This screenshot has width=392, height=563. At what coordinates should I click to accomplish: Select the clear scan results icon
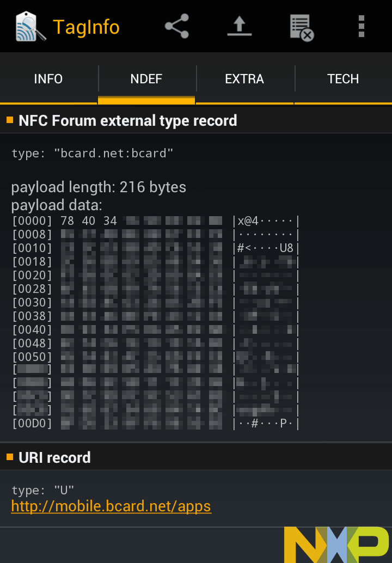301,26
